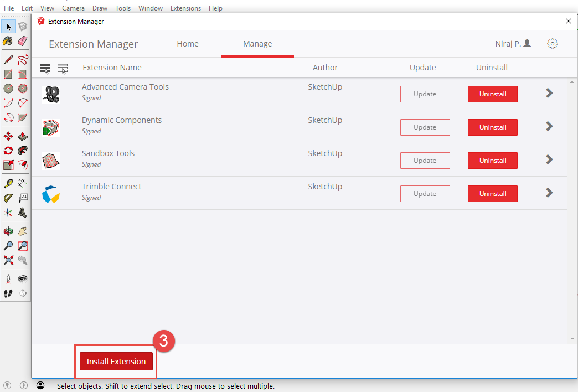The width and height of the screenshot is (578, 392).
Task: Click the Trimble Connect logo thumbnail
Action: 51,194
